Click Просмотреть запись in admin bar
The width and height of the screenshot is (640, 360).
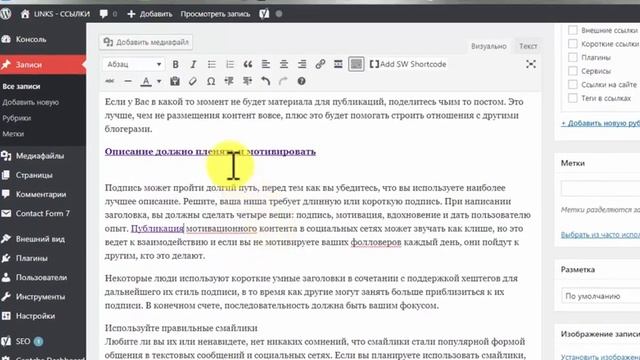click(215, 14)
